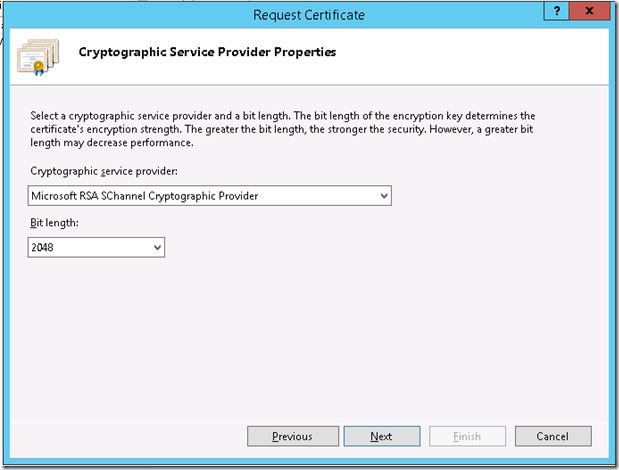The height and width of the screenshot is (470, 619).
Task: Click the Bit length label
Action: pos(54,223)
